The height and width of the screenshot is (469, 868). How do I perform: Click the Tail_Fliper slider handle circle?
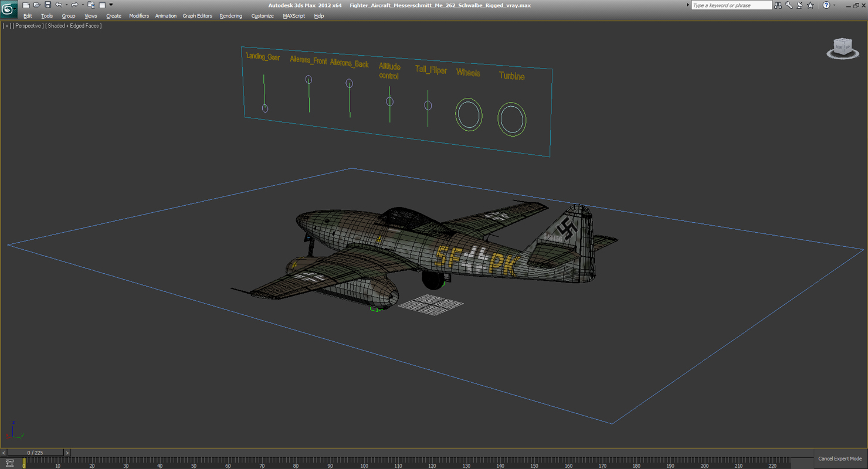[x=428, y=106]
